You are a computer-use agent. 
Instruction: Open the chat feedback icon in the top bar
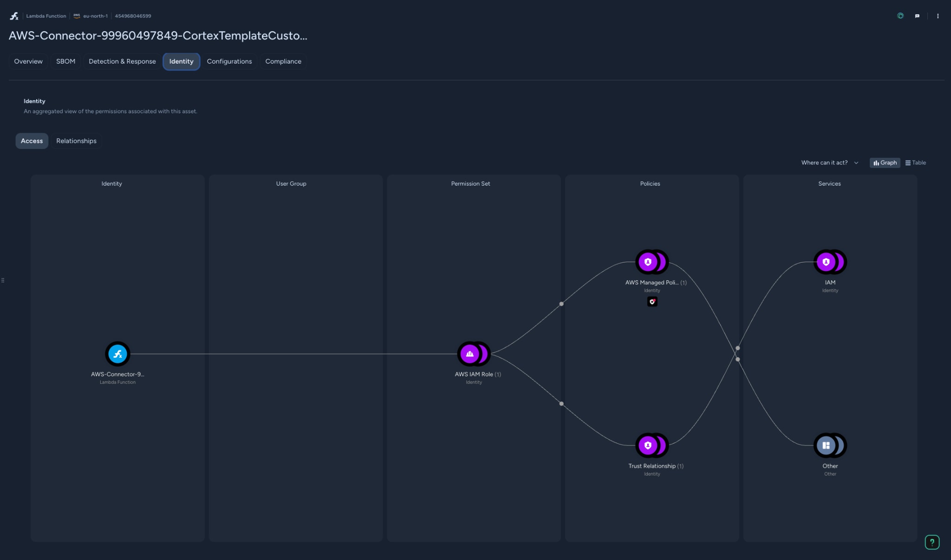click(x=917, y=16)
